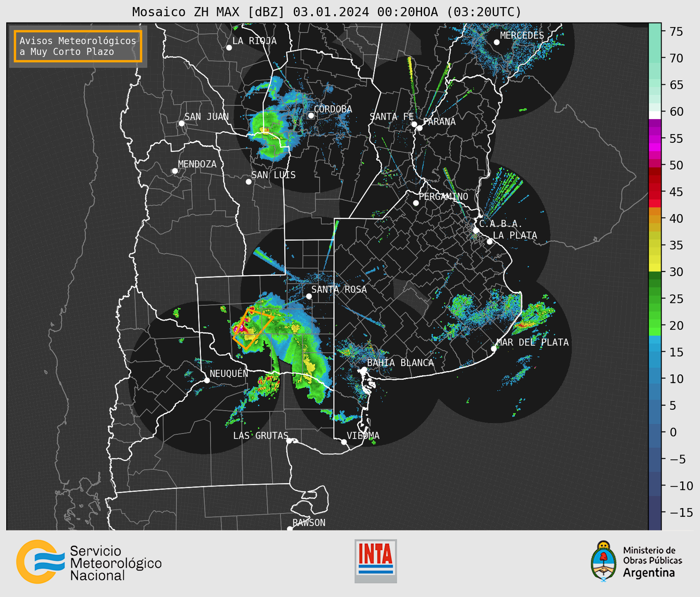Click the "−15" tick on the color scale
700x597 pixels.
681,512
